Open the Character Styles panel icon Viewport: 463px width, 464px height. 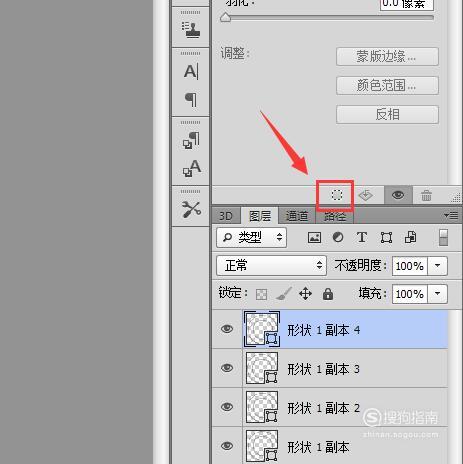[x=192, y=168]
